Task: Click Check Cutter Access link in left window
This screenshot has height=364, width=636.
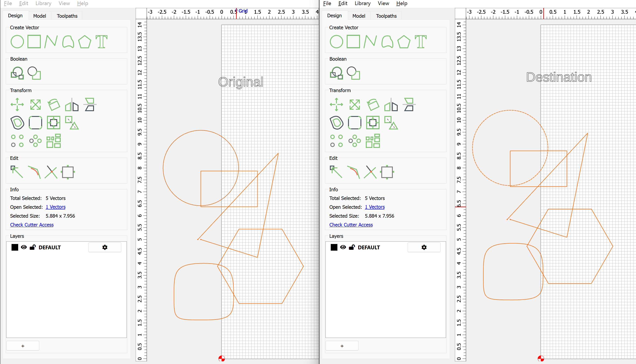Action: coord(32,225)
